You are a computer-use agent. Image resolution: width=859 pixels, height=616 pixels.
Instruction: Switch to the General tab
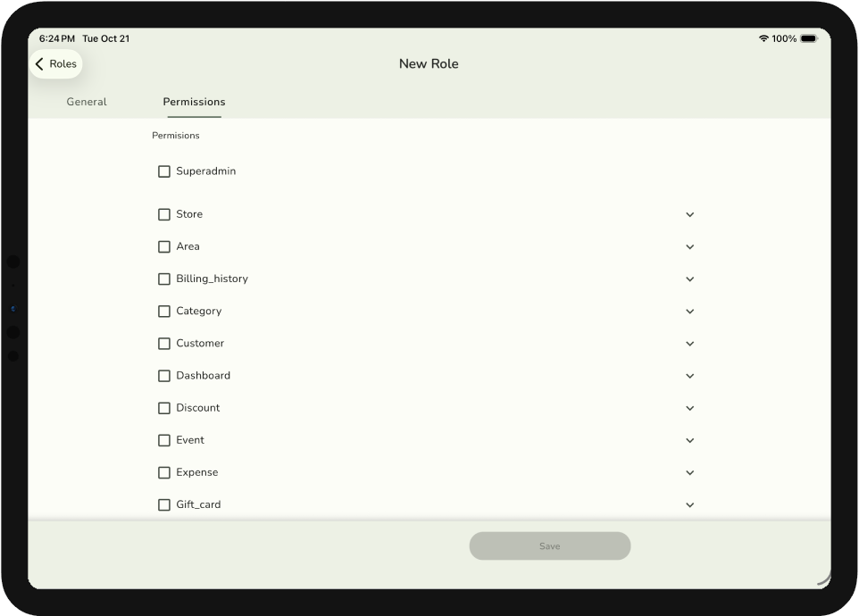[x=87, y=102]
